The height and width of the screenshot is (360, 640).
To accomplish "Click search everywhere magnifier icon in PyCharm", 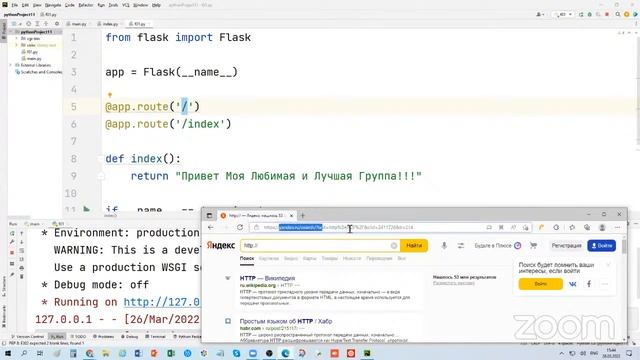I will click(x=618, y=14).
